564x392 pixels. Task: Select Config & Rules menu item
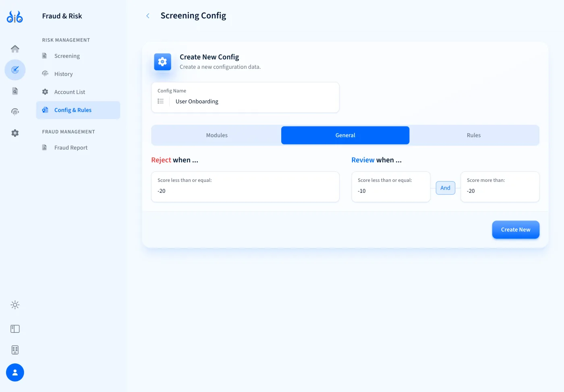tap(78, 110)
